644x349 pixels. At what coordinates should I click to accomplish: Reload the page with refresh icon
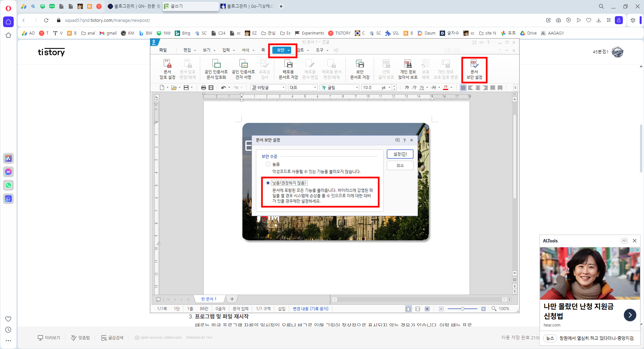(x=46, y=20)
